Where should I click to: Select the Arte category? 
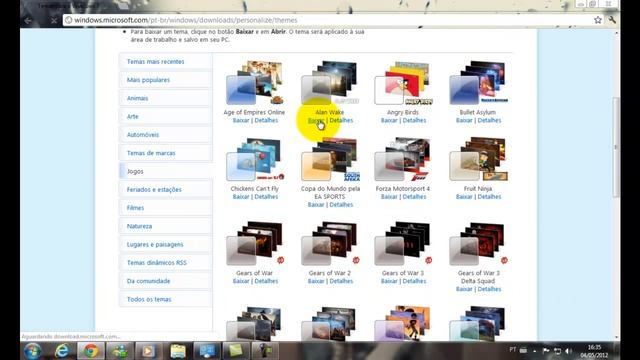(133, 116)
